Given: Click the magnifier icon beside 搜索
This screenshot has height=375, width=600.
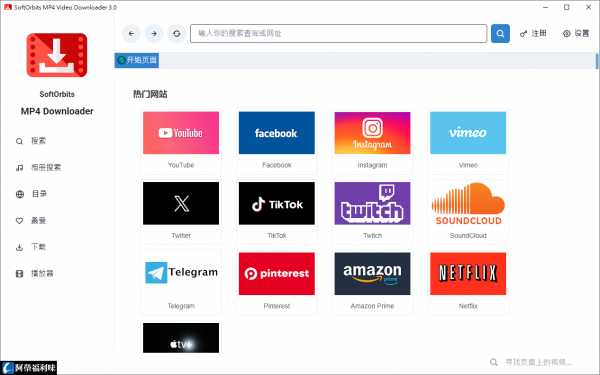Looking at the screenshot, I should coord(19,142).
